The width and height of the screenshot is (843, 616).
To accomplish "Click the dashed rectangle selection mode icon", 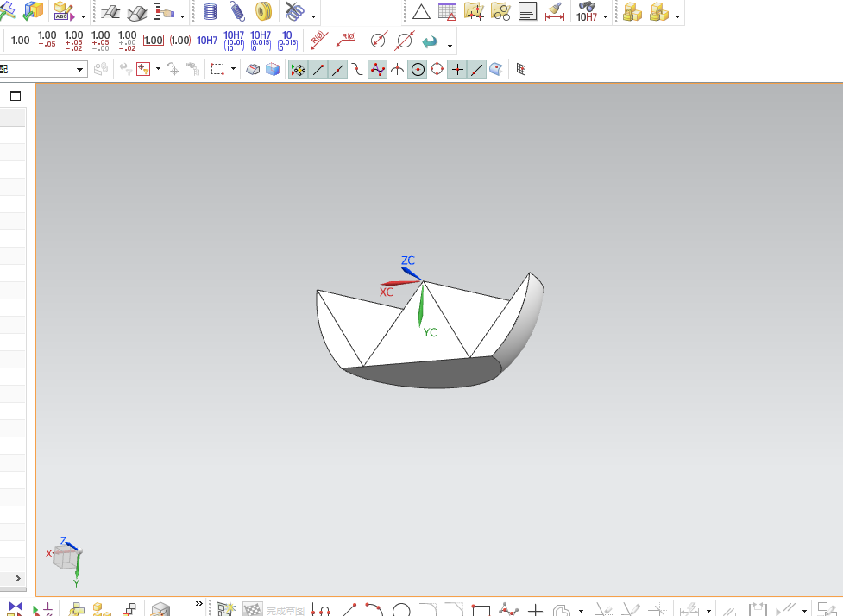I will [x=217, y=69].
